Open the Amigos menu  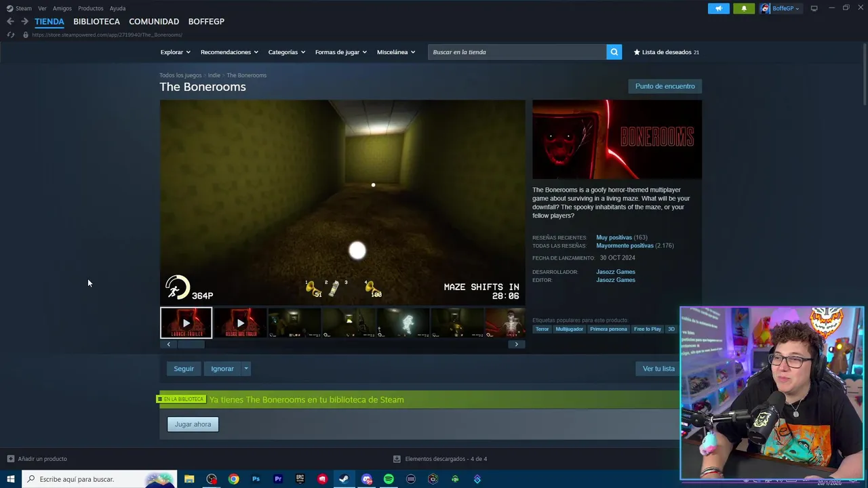click(62, 8)
